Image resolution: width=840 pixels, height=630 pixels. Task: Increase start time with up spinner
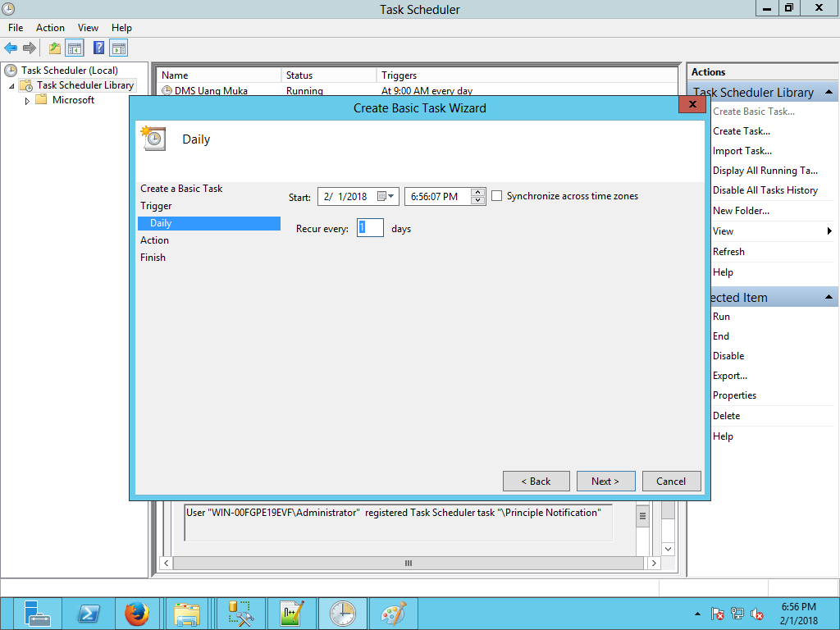coord(478,193)
